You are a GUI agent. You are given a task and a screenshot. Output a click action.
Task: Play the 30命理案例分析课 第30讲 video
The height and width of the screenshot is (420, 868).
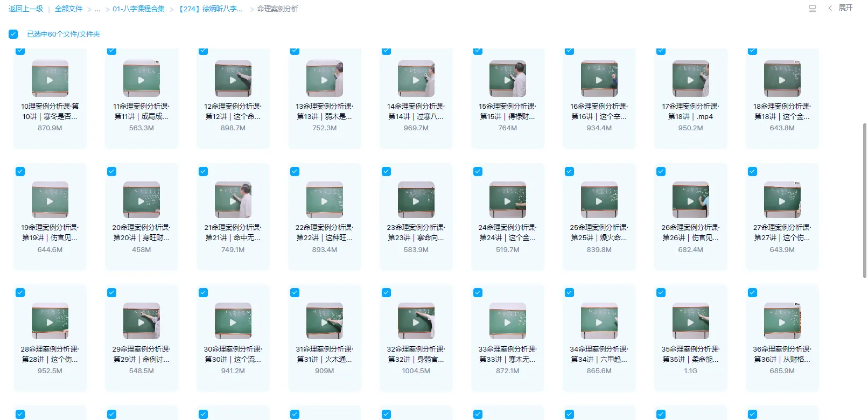coord(233,322)
